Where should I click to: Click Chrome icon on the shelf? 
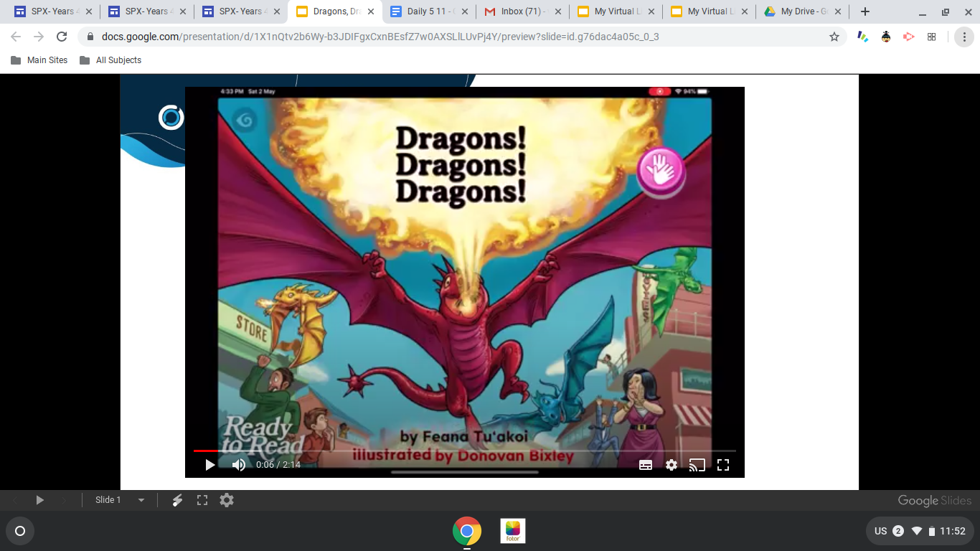[467, 531]
